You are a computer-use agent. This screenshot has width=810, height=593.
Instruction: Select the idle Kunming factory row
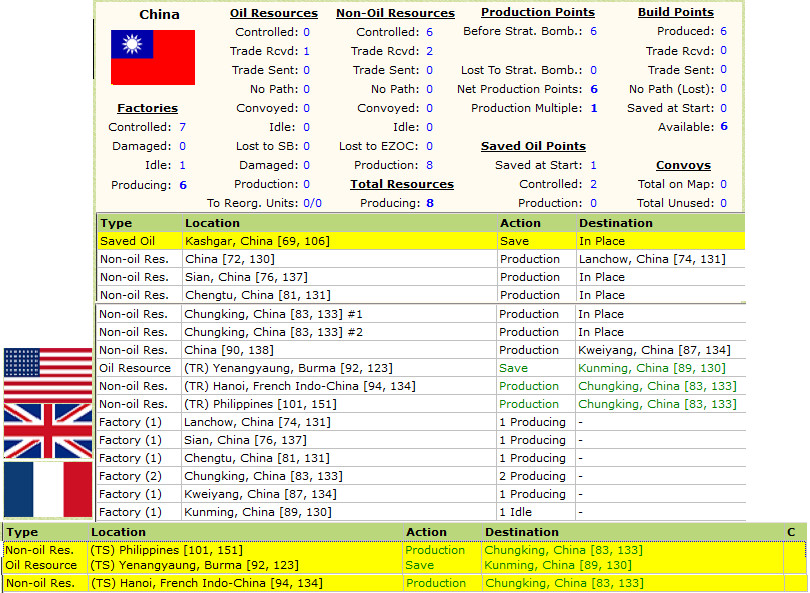(x=300, y=512)
